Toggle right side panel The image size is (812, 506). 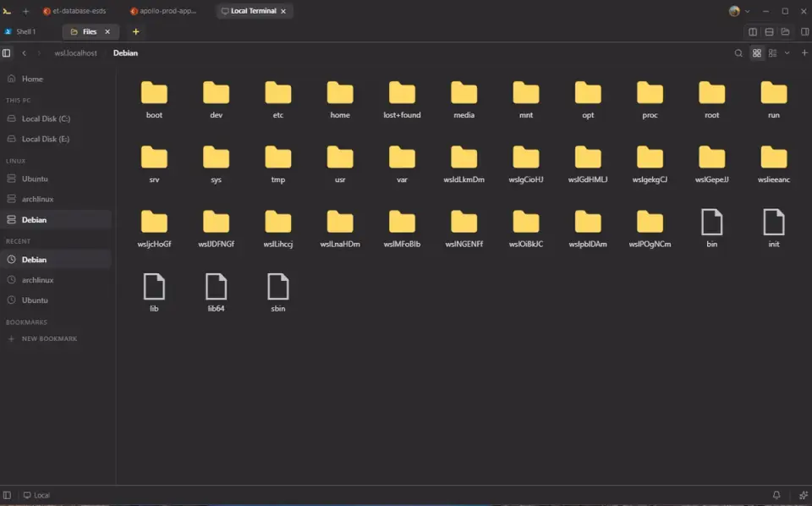tap(804, 31)
